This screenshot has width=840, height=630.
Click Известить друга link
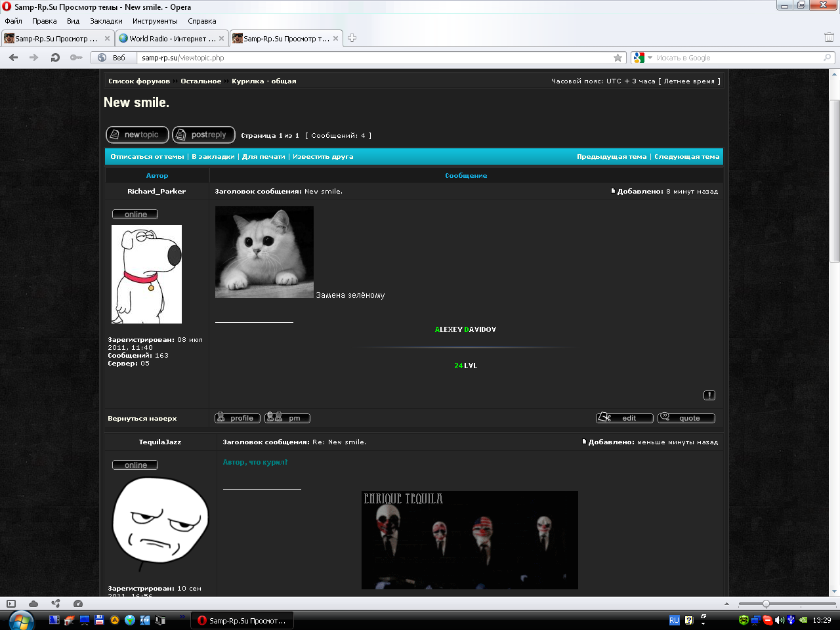323,157
